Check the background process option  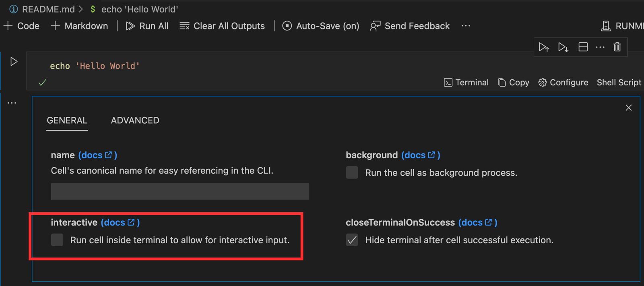[x=352, y=172]
